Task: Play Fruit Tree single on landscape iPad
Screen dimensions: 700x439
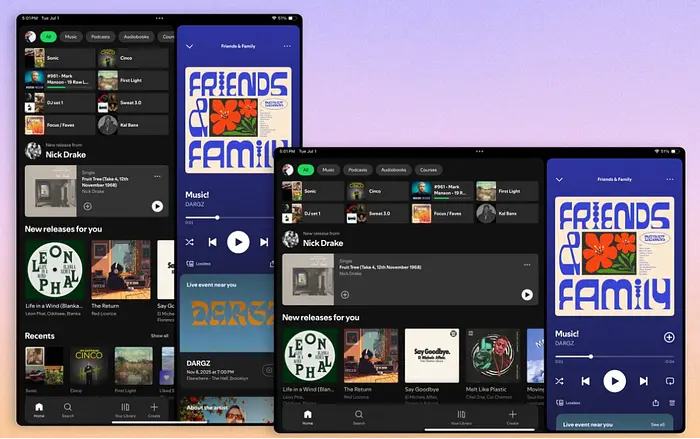Action: point(527,295)
